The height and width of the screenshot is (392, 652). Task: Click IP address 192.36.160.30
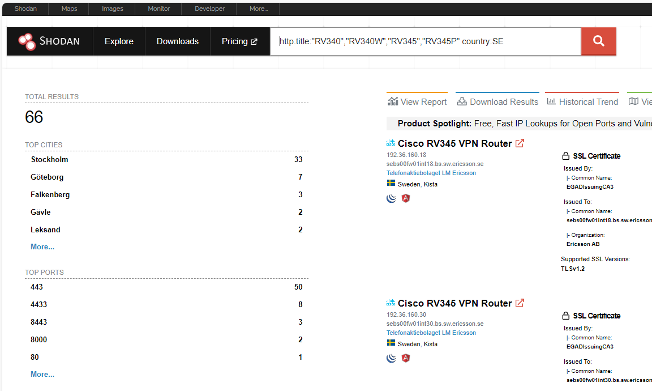[406, 314]
